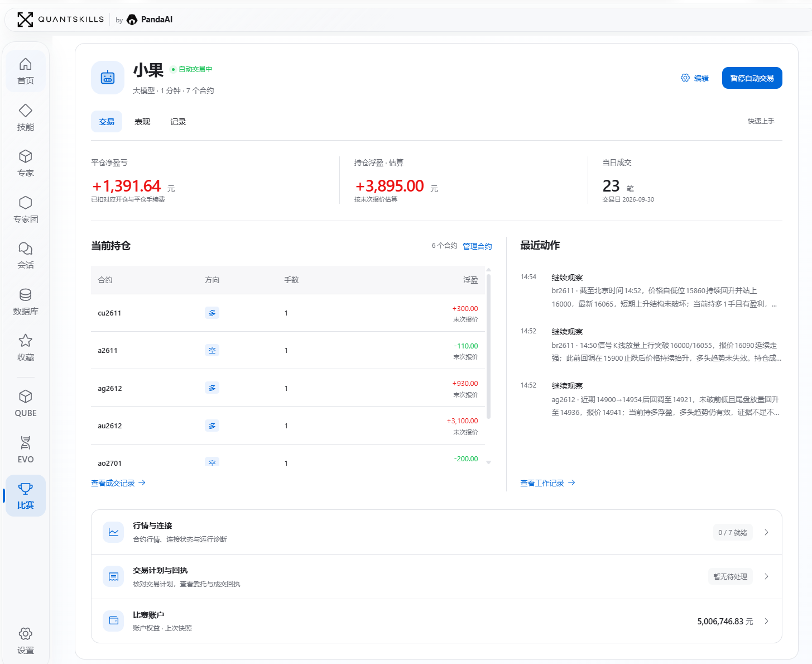Click 交易计划与回执 list icon

coord(113,576)
